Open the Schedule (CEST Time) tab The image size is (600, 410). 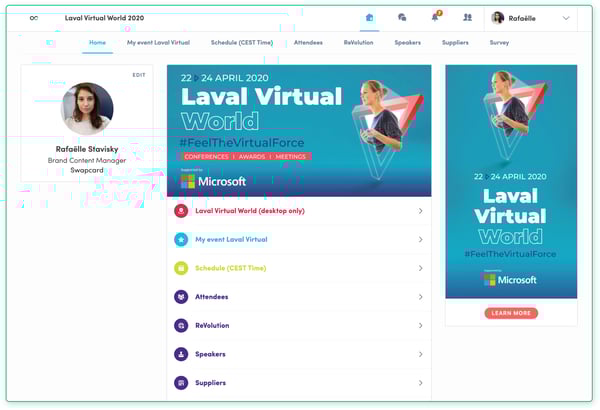click(x=242, y=42)
